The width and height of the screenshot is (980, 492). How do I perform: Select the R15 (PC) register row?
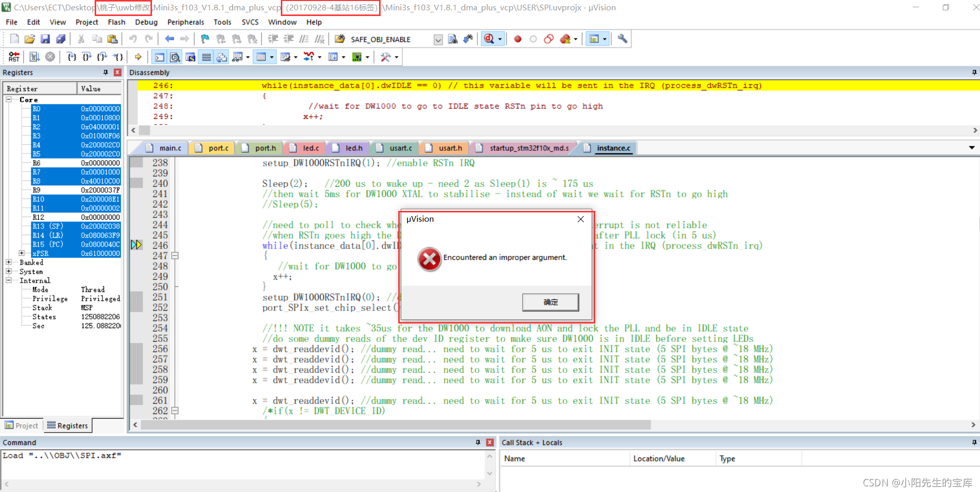pos(76,244)
